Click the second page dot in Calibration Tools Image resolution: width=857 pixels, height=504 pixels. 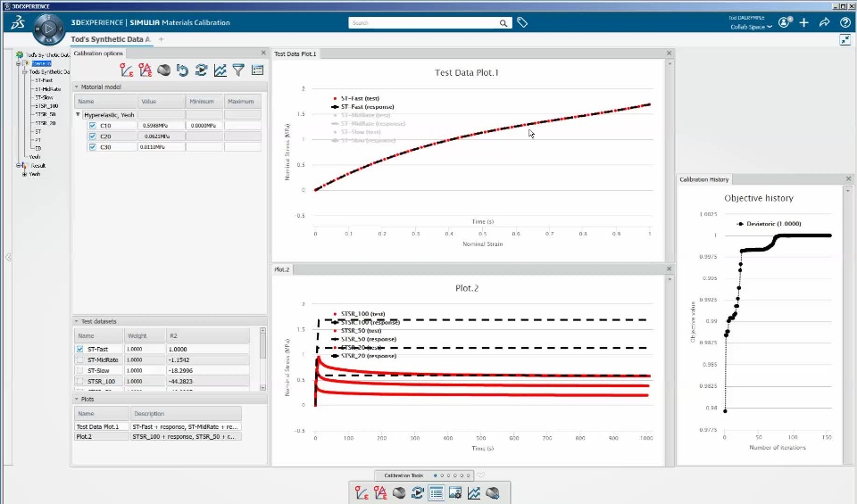(x=442, y=475)
